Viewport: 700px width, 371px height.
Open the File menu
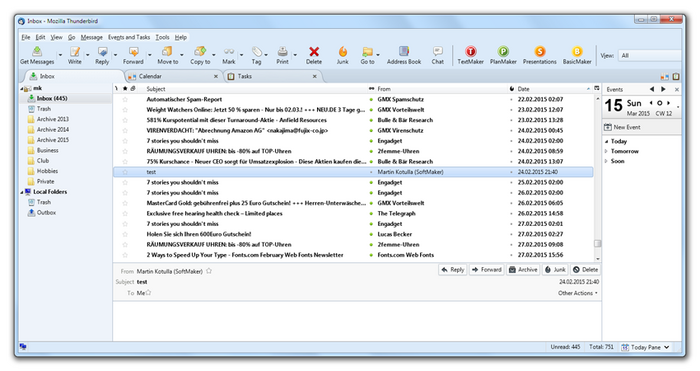(26, 37)
